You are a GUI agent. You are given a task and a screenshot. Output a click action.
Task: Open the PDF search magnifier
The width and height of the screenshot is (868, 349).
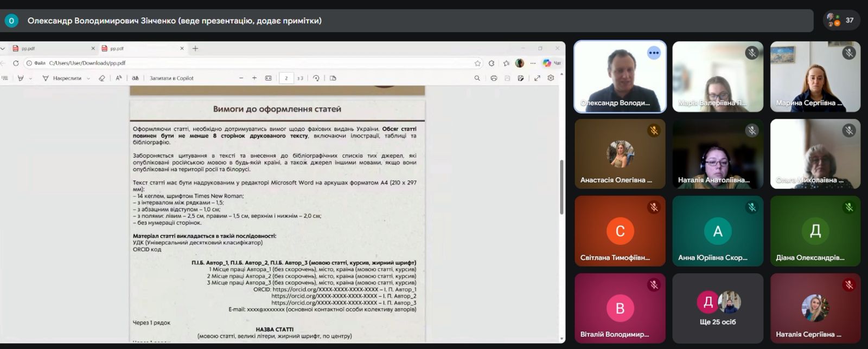pyautogui.click(x=477, y=78)
